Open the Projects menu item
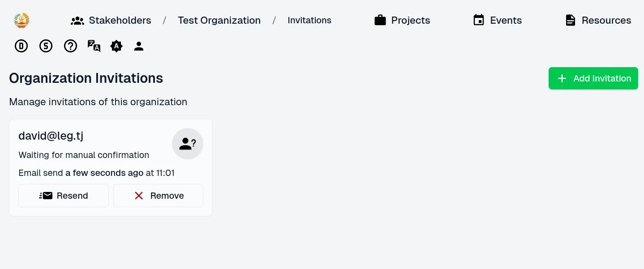This screenshot has width=644, height=269. tap(410, 21)
